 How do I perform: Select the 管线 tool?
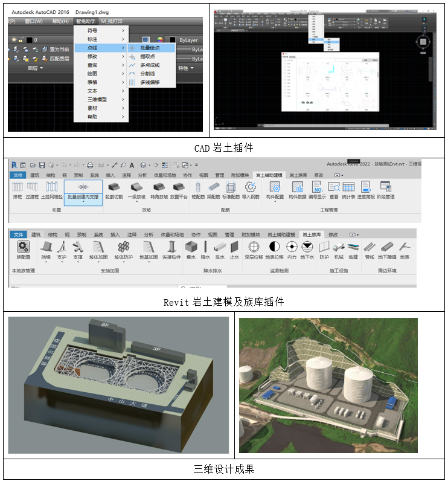[x=370, y=250]
